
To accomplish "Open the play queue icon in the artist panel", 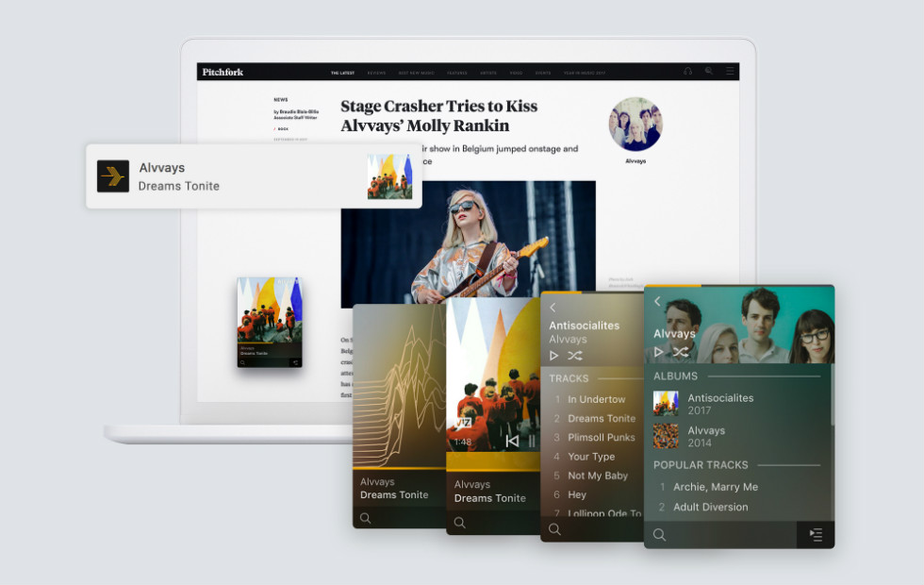I will (816, 535).
